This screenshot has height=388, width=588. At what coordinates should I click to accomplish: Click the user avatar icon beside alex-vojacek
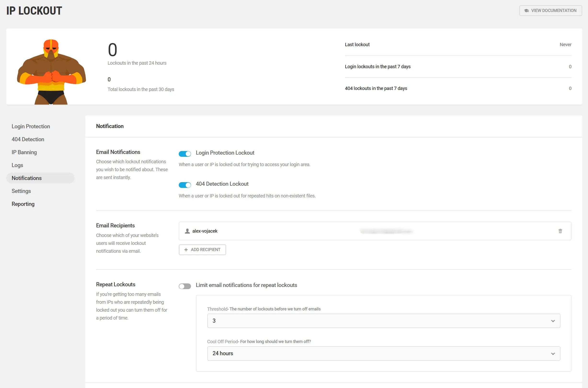click(187, 231)
